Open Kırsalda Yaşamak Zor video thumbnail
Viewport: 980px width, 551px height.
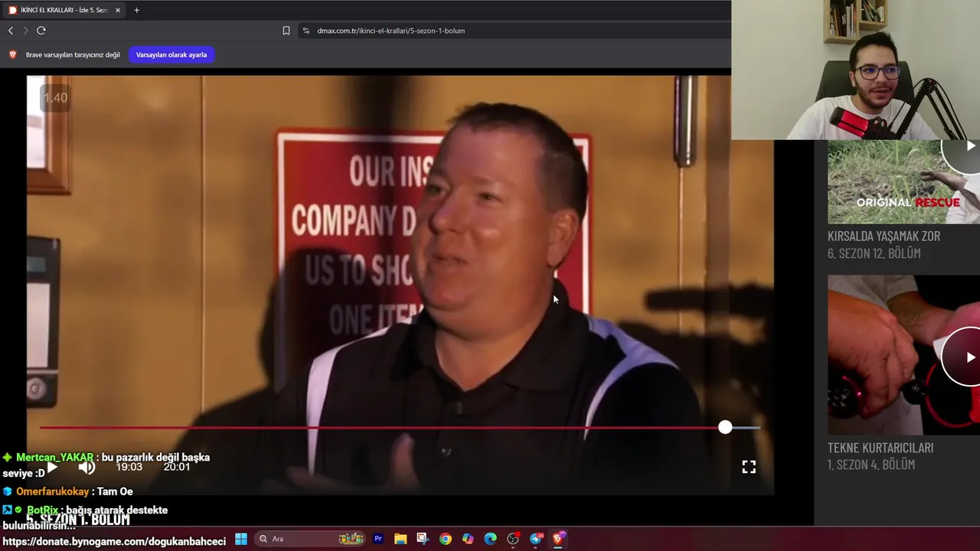pyautogui.click(x=903, y=182)
